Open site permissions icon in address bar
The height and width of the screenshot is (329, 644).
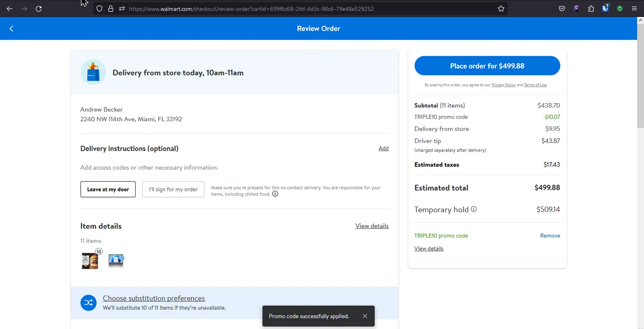coord(122,9)
